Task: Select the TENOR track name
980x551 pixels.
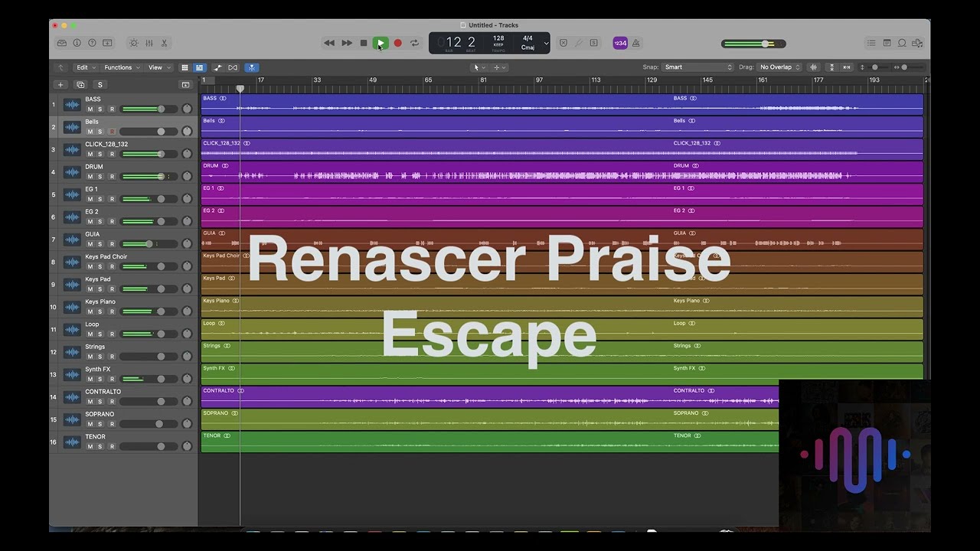Action: 95,437
